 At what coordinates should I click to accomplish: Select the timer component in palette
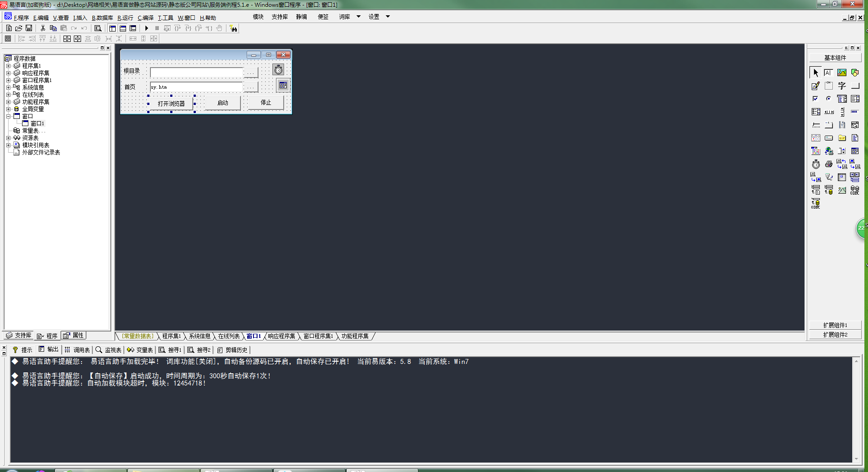coord(816,164)
